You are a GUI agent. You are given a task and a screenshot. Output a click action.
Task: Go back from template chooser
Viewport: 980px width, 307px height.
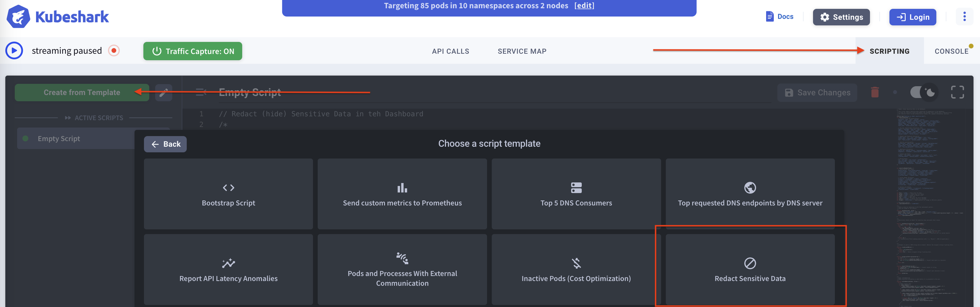click(165, 144)
